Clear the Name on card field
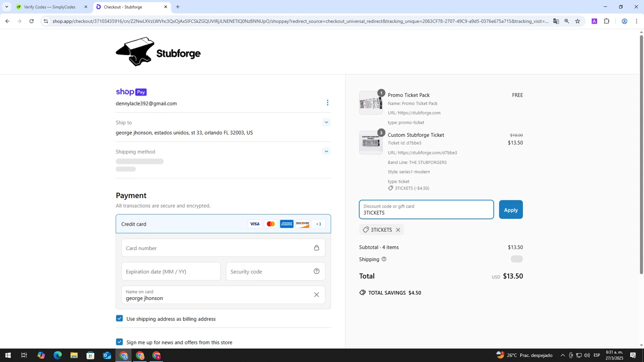 316,295
